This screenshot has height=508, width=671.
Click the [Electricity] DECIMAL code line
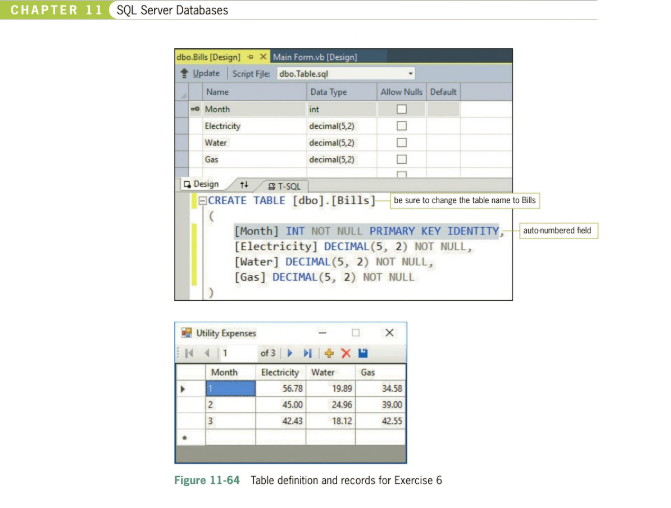click(353, 247)
